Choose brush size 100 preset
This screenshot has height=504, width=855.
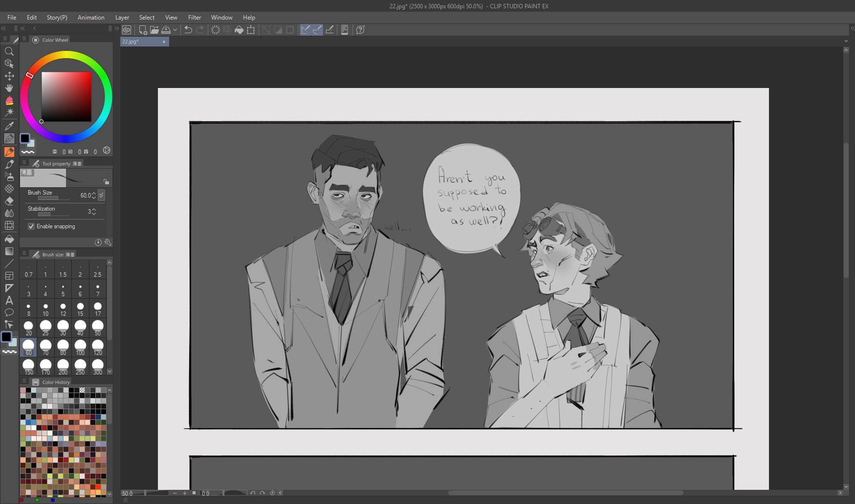[80, 348]
